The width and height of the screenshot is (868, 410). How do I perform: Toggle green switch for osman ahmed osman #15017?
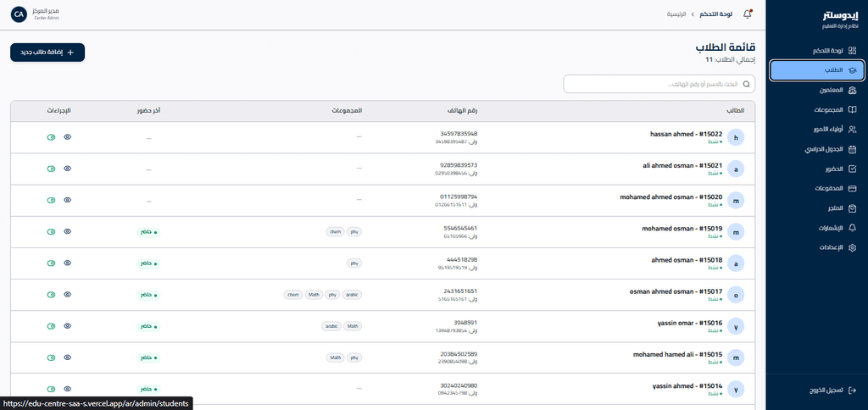(52, 295)
